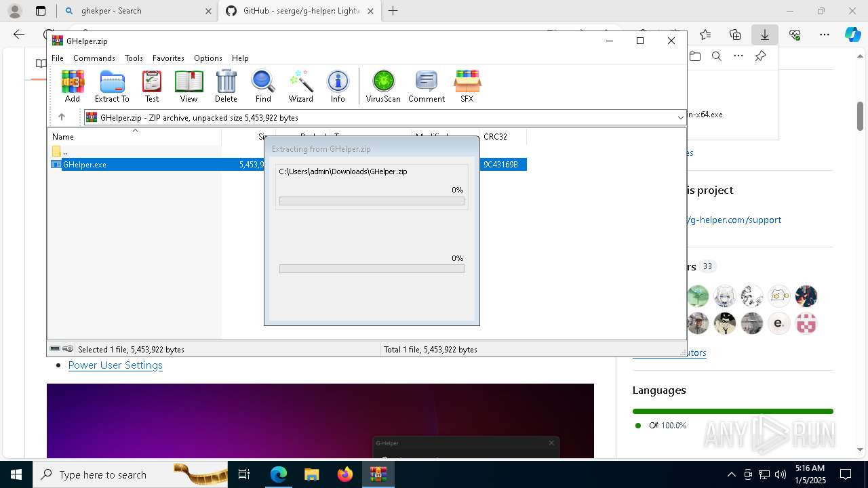
Task: Open the Options menu
Action: click(208, 58)
